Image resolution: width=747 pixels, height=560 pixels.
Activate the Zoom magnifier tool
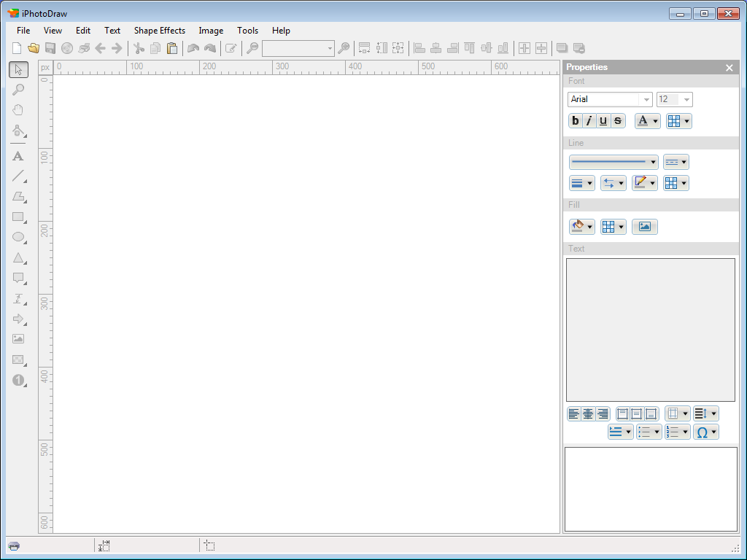[18, 89]
